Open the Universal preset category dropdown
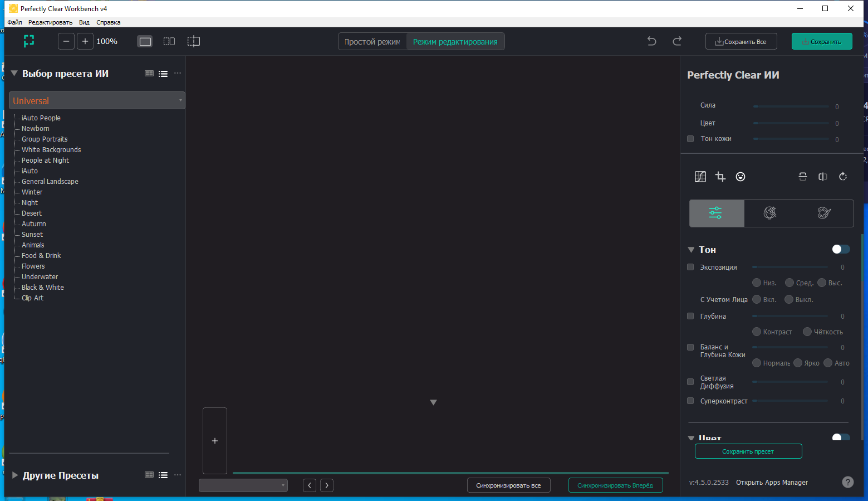Image resolution: width=868 pixels, height=501 pixels. click(179, 100)
